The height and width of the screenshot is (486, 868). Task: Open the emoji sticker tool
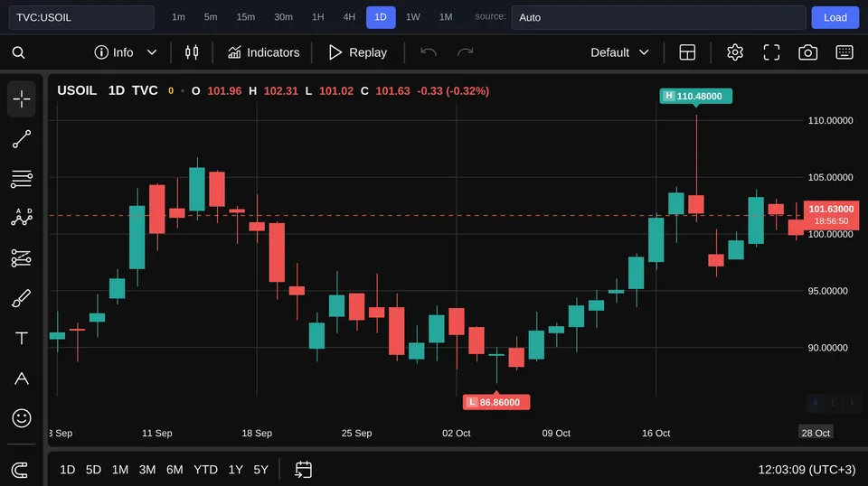(22, 418)
